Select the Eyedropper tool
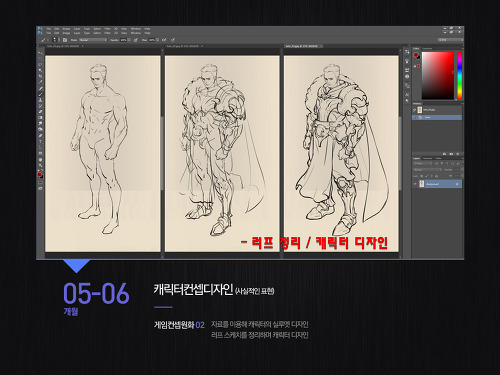This screenshot has width=500, height=375. [41, 82]
